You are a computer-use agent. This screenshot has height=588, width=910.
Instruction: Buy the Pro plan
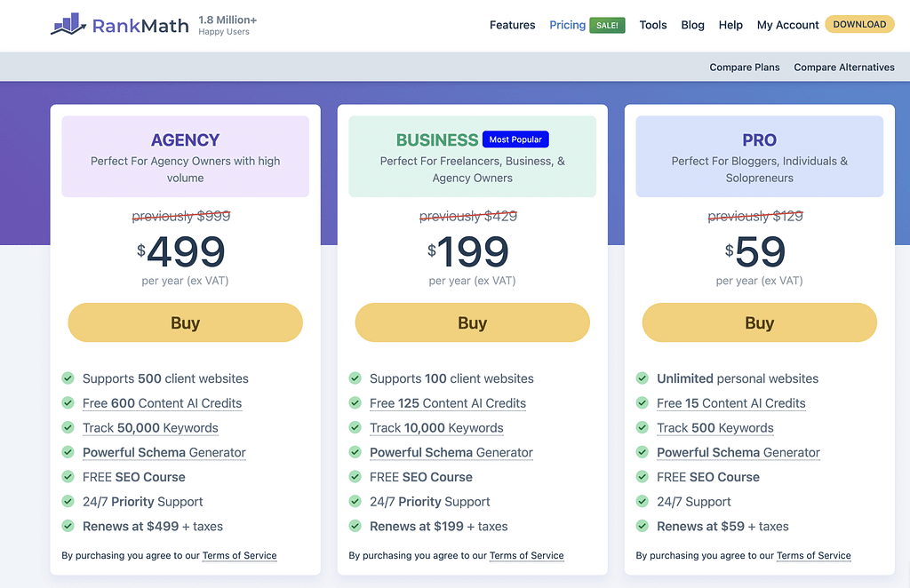point(759,322)
